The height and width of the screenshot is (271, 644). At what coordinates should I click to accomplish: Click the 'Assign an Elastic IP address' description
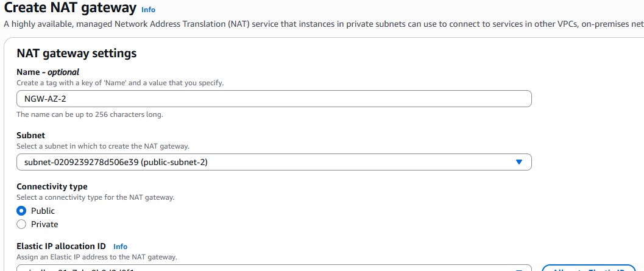click(96, 257)
